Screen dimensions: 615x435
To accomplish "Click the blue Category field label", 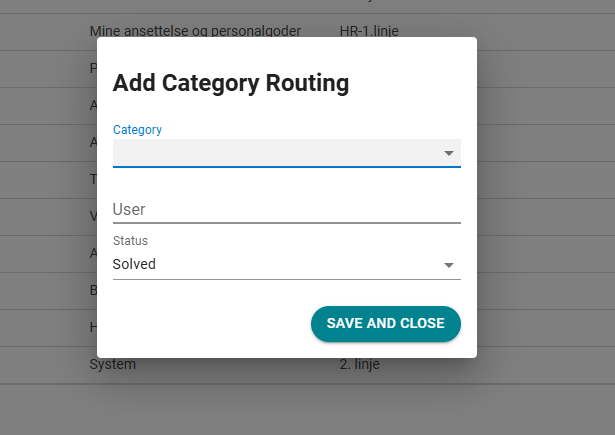I will pos(137,130).
